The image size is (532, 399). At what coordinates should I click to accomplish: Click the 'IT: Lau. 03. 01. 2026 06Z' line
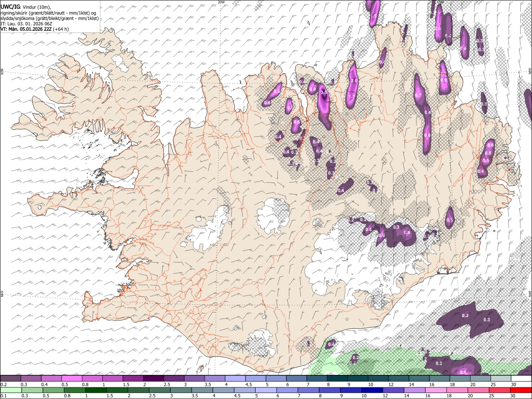(26, 24)
